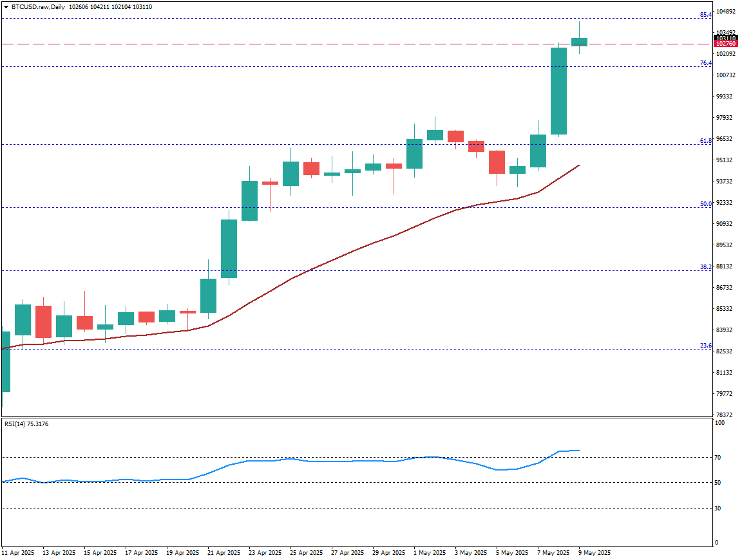
Task: Select the red dashed horizontal line
Action: (x=322, y=44)
